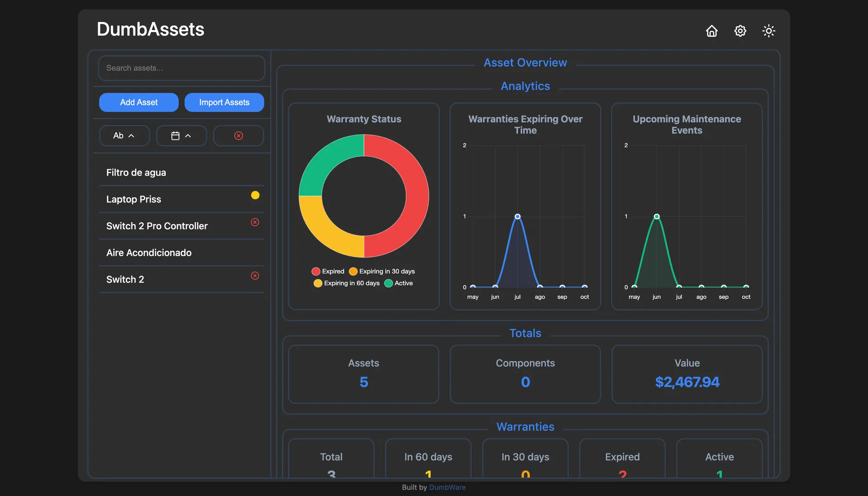
Task: Click the jun peak point on maintenance chart
Action: coord(656,217)
